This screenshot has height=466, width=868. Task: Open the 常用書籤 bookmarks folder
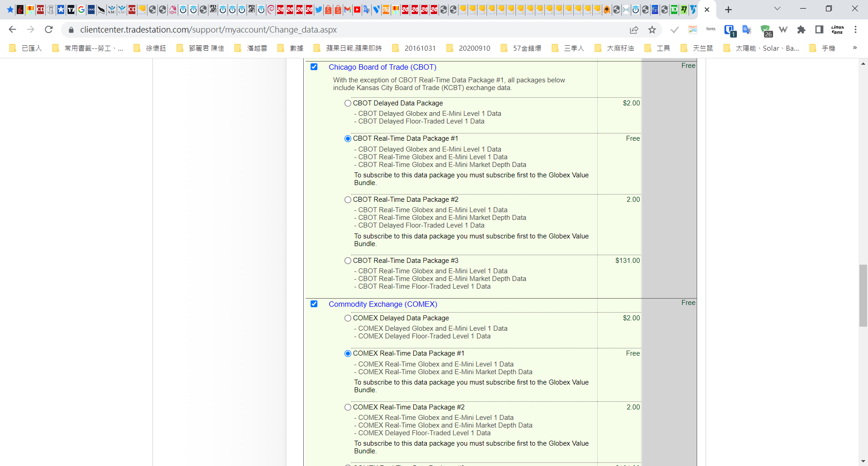88,48
